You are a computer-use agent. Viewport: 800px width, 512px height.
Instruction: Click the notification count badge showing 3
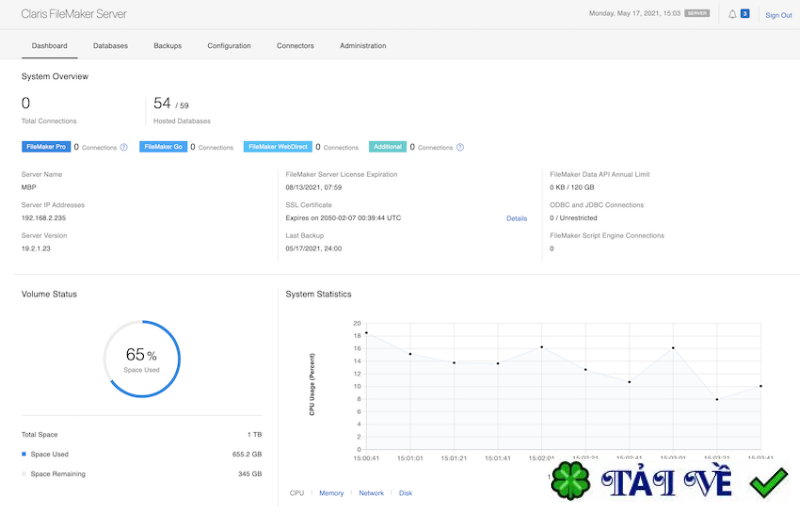click(745, 14)
